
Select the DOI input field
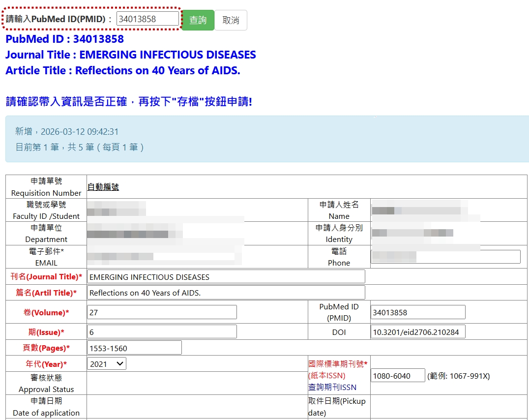tap(417, 332)
